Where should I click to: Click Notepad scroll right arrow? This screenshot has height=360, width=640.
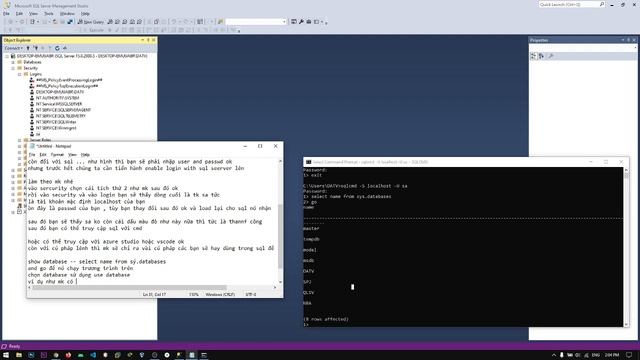(x=275, y=288)
